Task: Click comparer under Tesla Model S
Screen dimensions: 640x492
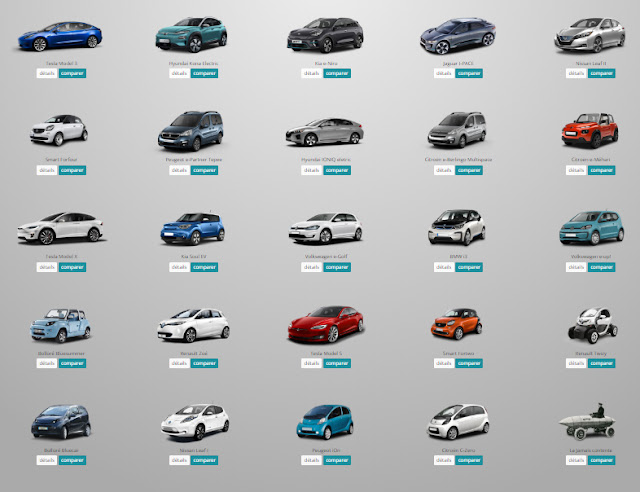Action: pyautogui.click(x=337, y=363)
